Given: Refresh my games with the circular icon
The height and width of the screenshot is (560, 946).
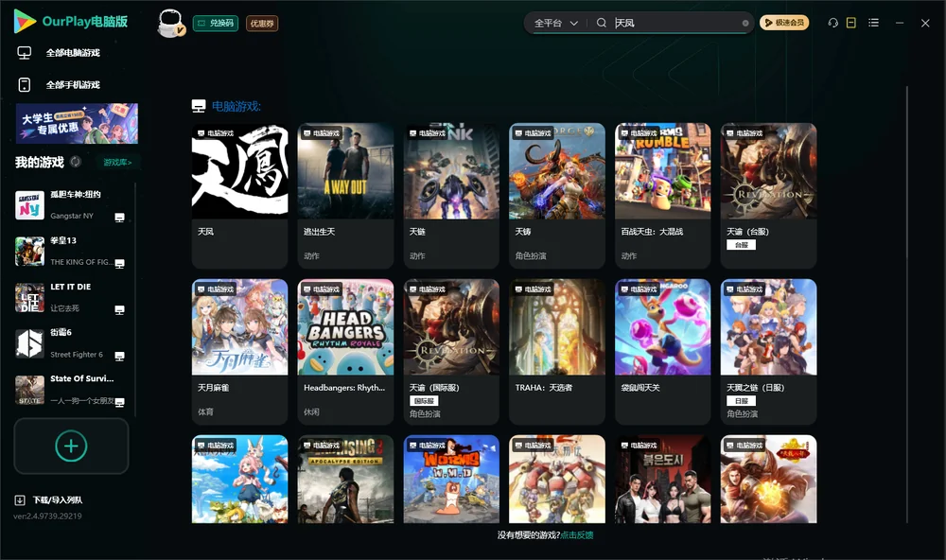Looking at the screenshot, I should click(76, 162).
